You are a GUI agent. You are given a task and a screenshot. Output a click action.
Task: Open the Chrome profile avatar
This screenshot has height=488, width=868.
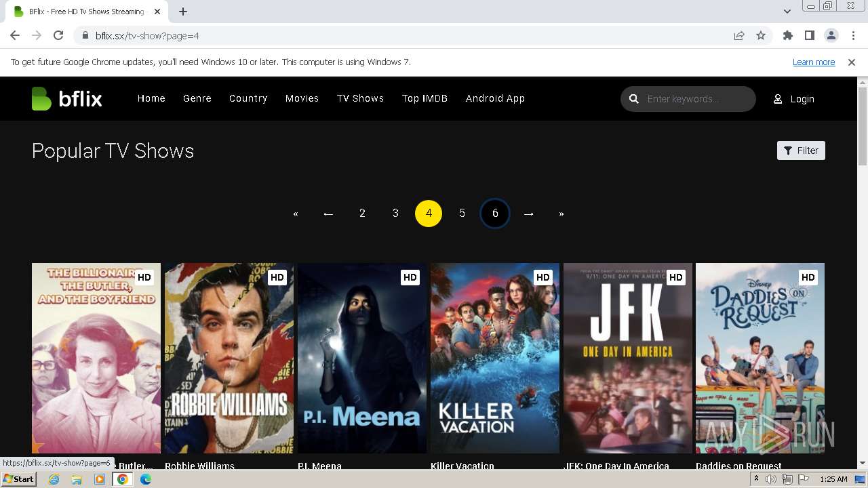tap(831, 36)
